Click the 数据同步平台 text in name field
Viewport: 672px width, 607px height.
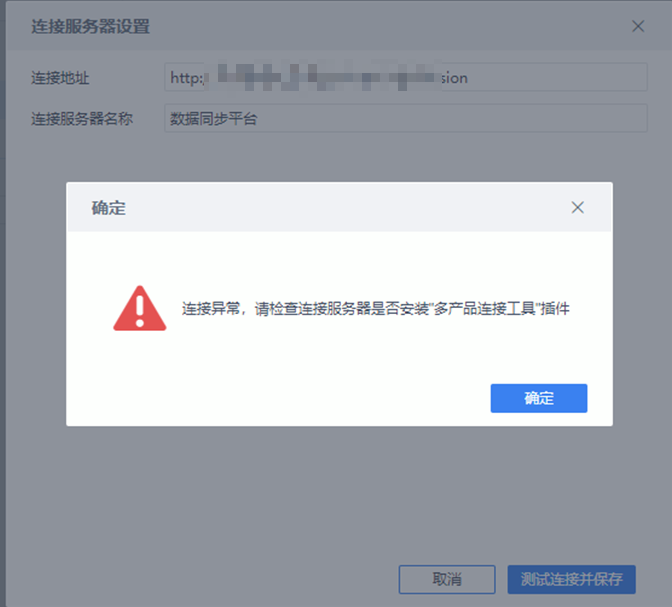(x=213, y=119)
